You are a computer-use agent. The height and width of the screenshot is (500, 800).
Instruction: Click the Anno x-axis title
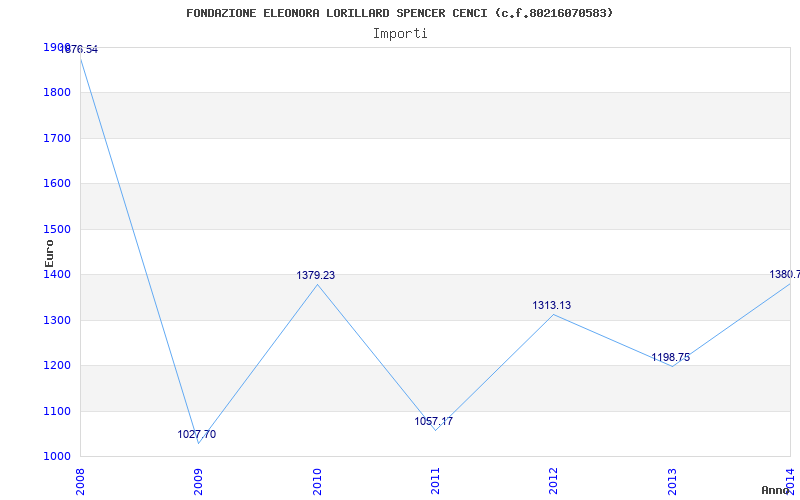click(776, 490)
